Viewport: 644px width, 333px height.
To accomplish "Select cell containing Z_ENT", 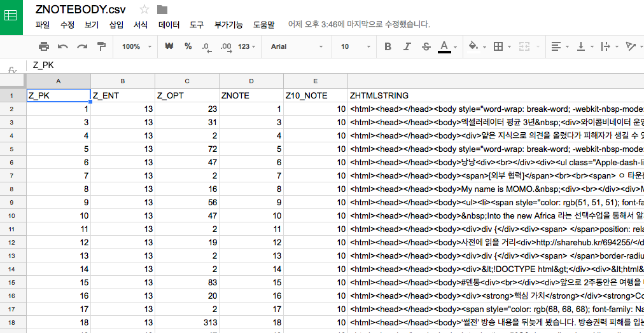I will coord(123,95).
